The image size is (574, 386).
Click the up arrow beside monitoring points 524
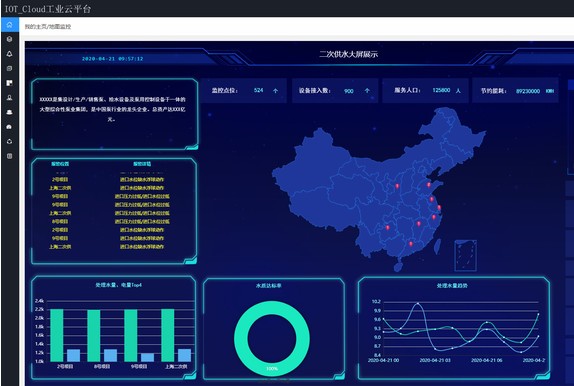coord(275,91)
